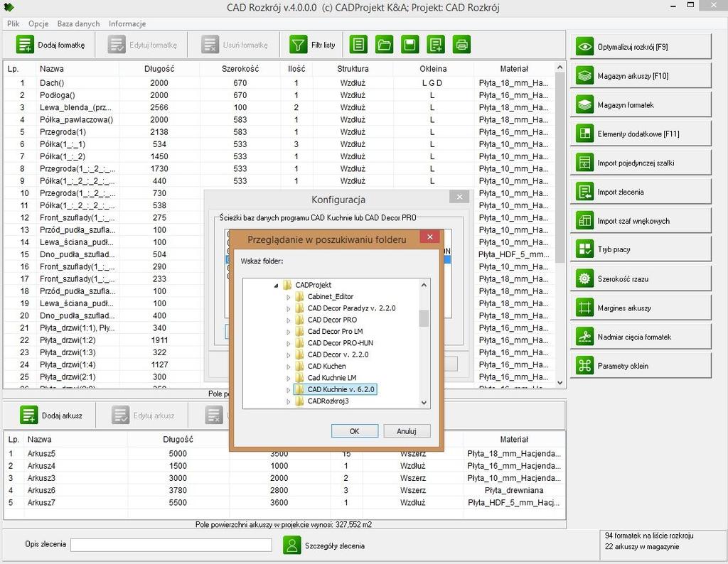Click the Usuń formatkę toolbar icon
The height and width of the screenshot is (564, 728).
[210, 45]
